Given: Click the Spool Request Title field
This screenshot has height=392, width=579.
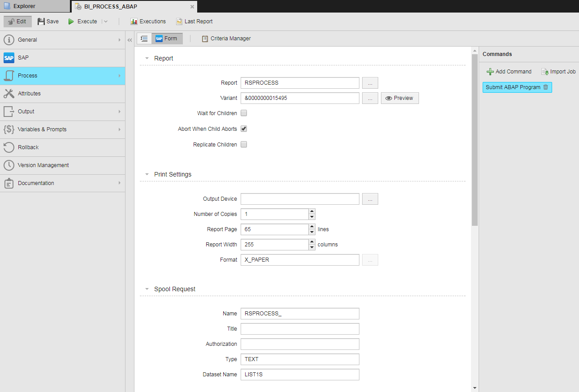Looking at the screenshot, I should [x=300, y=329].
